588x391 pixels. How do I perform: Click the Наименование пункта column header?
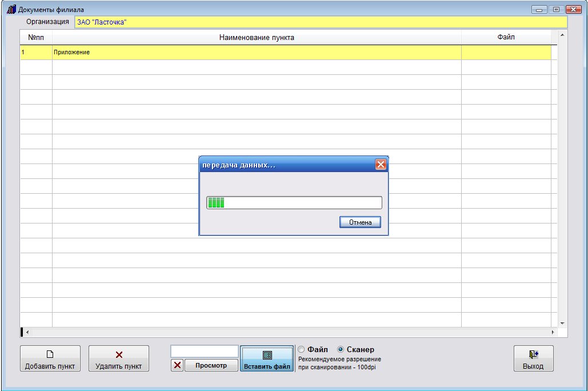pyautogui.click(x=257, y=37)
